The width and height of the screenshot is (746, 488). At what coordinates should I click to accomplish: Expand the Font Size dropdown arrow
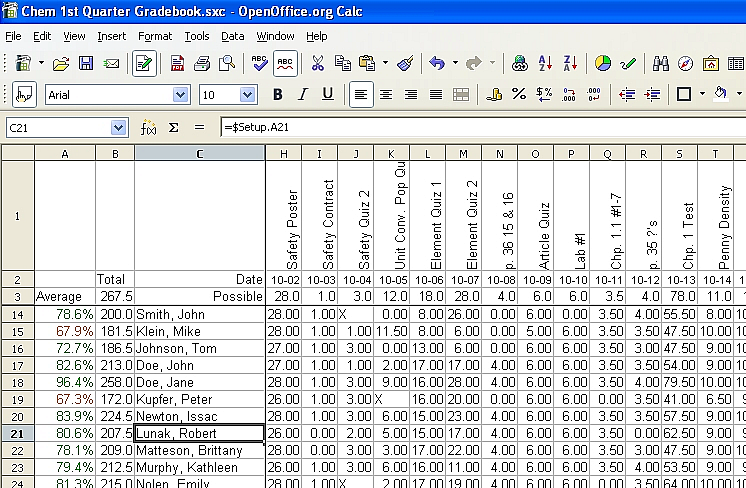[247, 95]
